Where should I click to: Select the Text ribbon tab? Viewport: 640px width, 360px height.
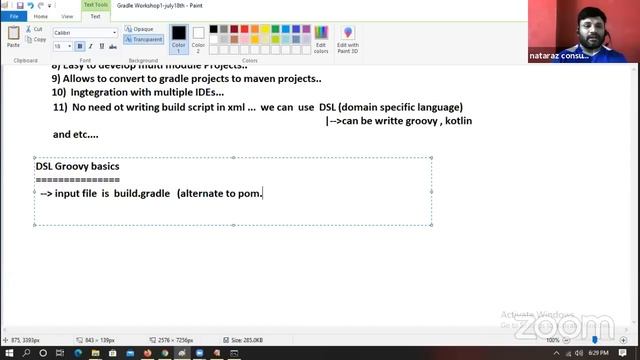coord(96,16)
